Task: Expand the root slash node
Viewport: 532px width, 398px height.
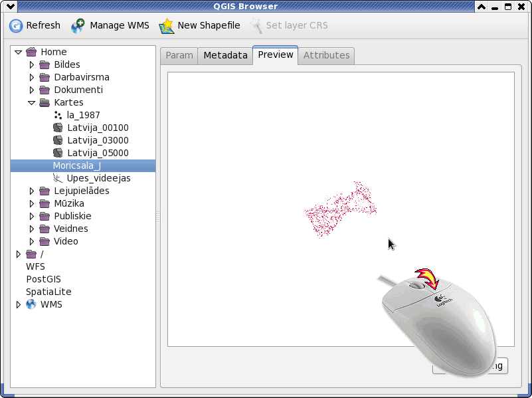Action: (x=19, y=254)
